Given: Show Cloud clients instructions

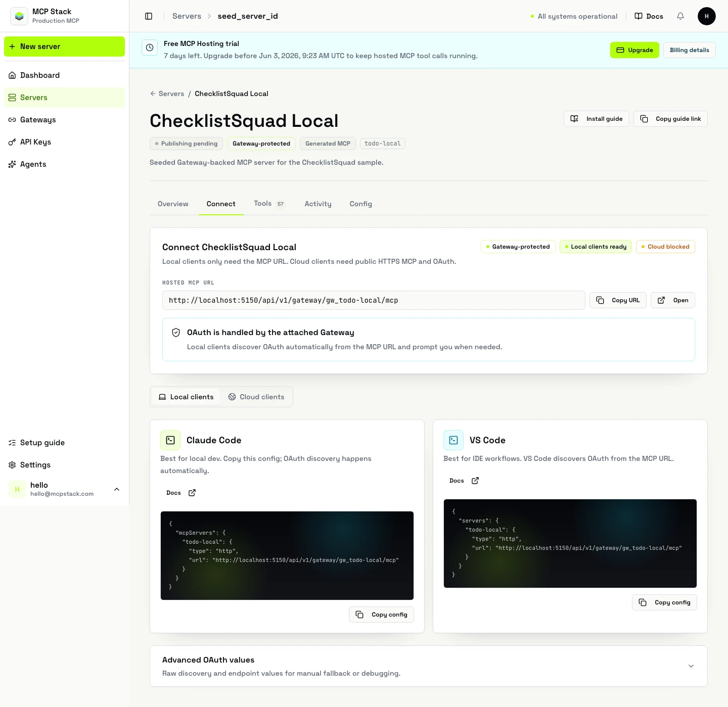Looking at the screenshot, I should point(256,397).
